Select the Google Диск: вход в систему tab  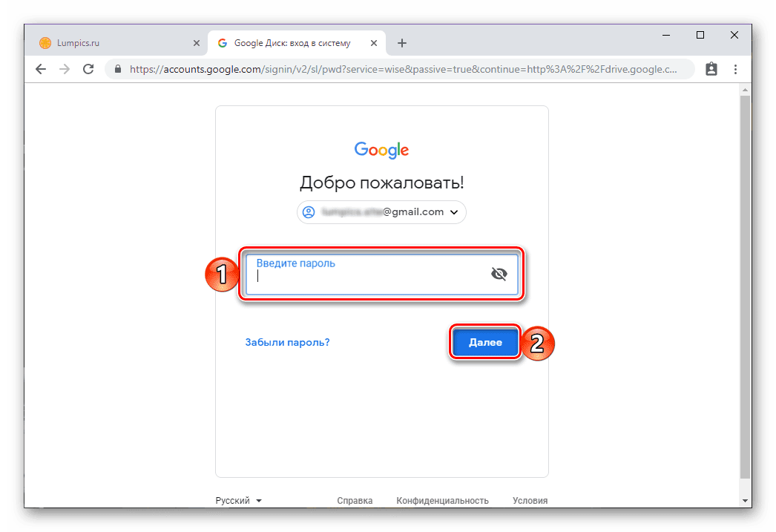tap(297, 43)
